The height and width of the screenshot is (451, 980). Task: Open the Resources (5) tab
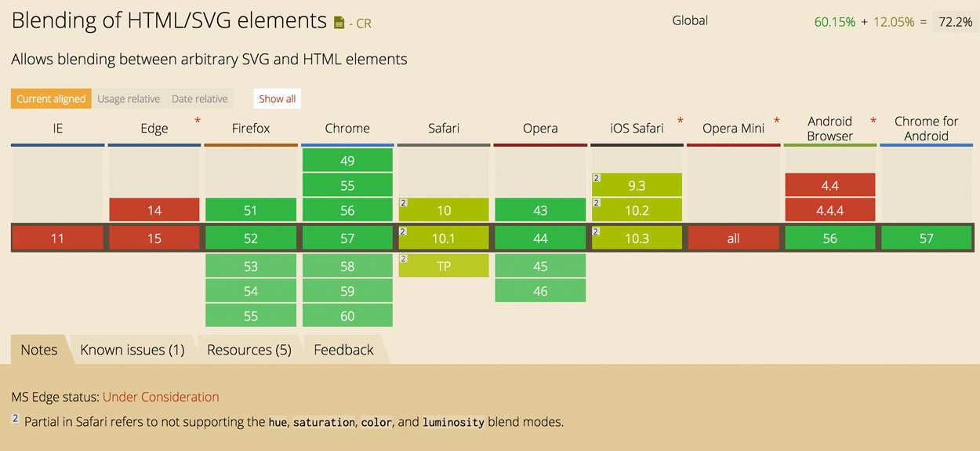(x=249, y=350)
